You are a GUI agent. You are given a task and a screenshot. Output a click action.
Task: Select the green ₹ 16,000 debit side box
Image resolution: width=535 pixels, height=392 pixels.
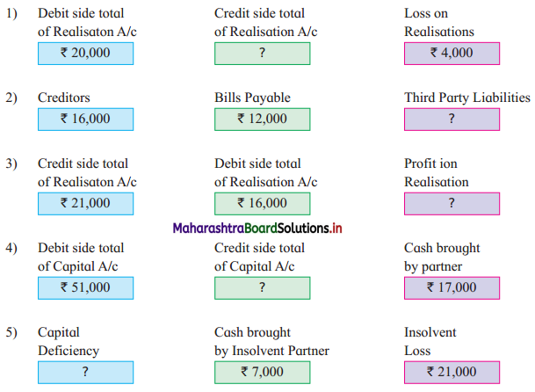(263, 204)
